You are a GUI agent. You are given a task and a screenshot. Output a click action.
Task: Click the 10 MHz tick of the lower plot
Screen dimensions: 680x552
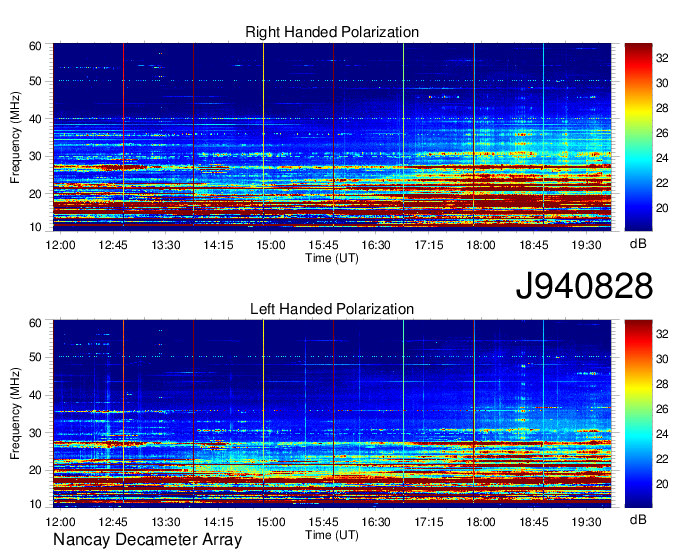[x=35, y=503]
